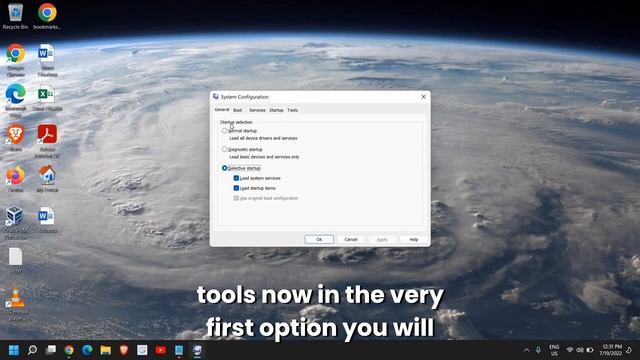Click the "Startup selection" group label
The height and width of the screenshot is (360, 640).
236,122
